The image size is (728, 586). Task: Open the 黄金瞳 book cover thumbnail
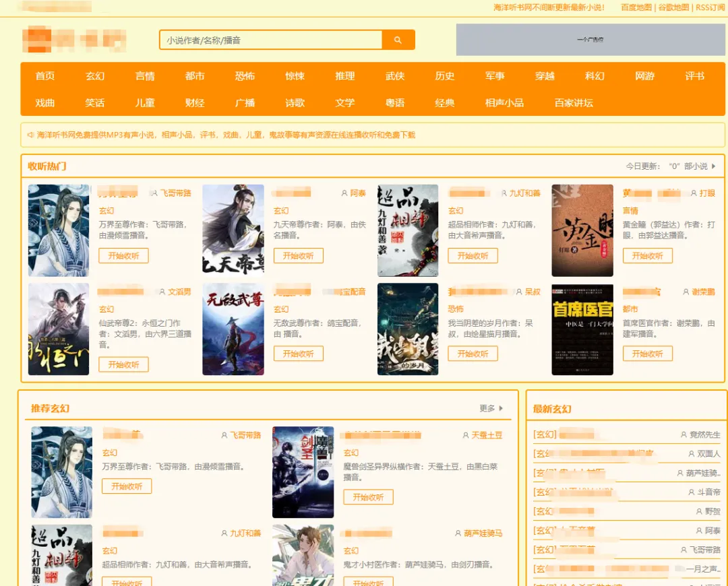582,230
